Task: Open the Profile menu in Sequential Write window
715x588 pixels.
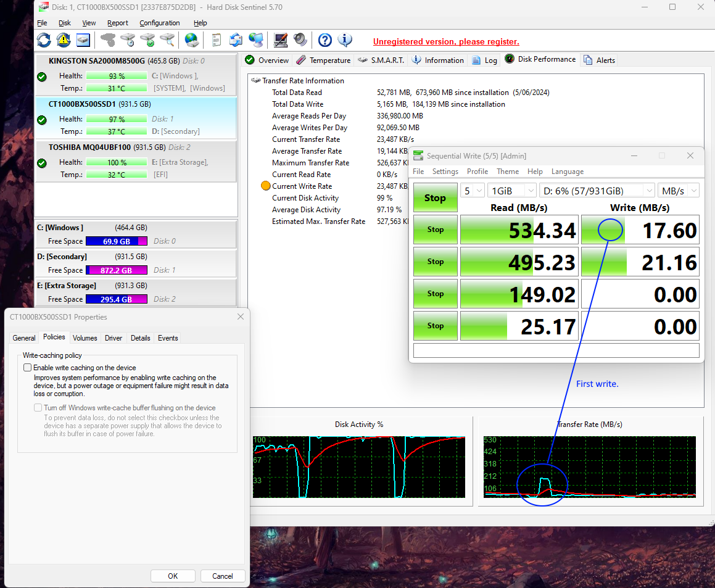Action: pos(477,172)
